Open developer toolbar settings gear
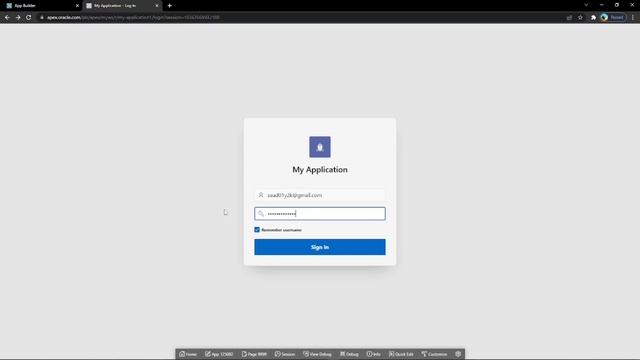This screenshot has height=360, width=640. coord(458,354)
